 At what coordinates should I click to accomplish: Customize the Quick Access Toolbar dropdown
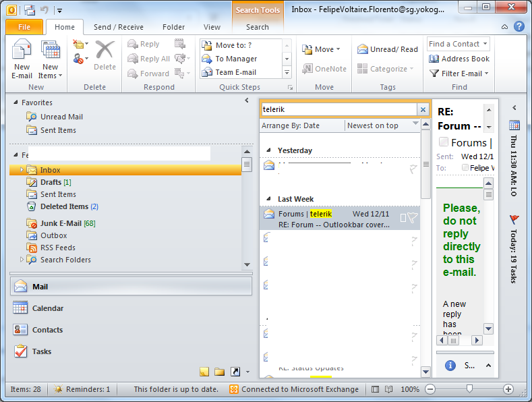point(59,11)
